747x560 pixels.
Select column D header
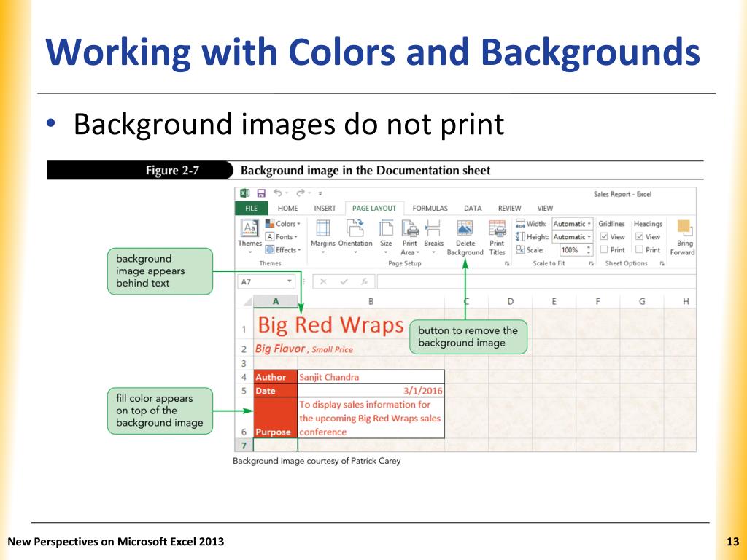tap(510, 301)
